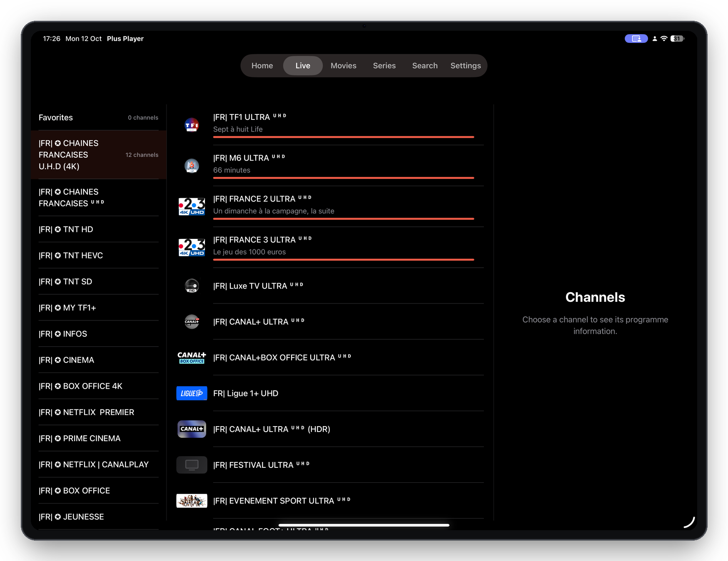Open the PRIME CINEMA category
The image size is (728, 561).
click(x=99, y=439)
